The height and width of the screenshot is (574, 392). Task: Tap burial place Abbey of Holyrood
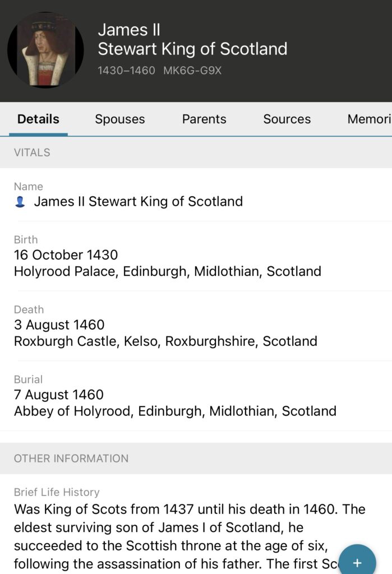point(175,411)
